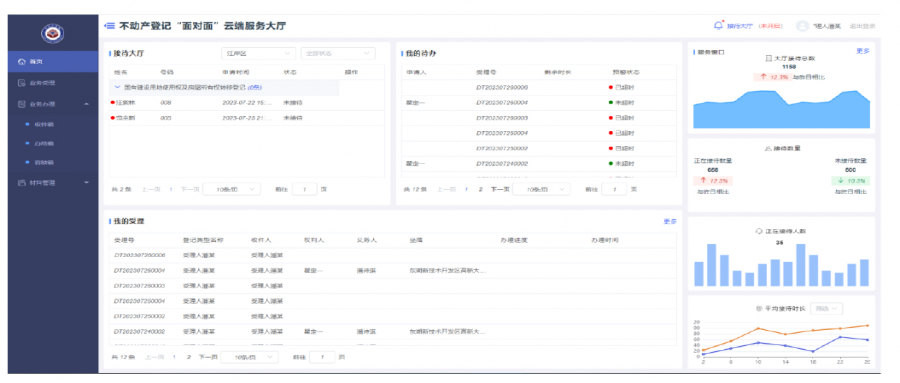
Task: Click the 退出登录 link
Action: click(863, 26)
